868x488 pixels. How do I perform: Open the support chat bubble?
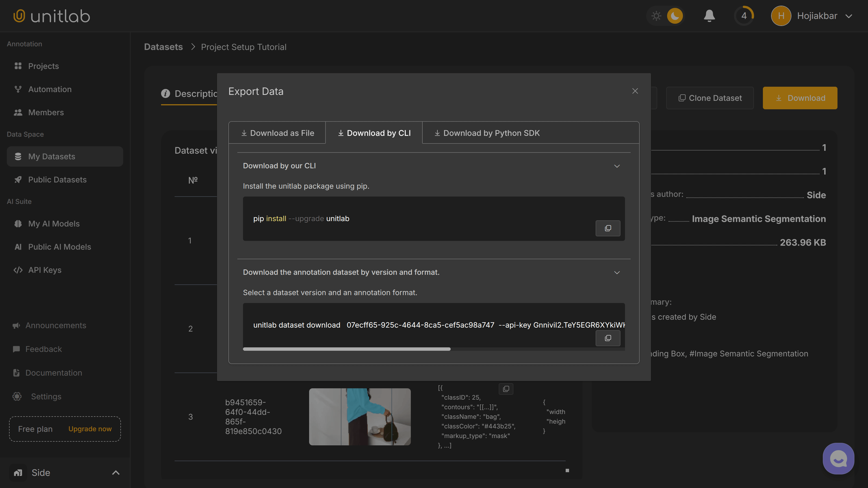pyautogui.click(x=838, y=458)
